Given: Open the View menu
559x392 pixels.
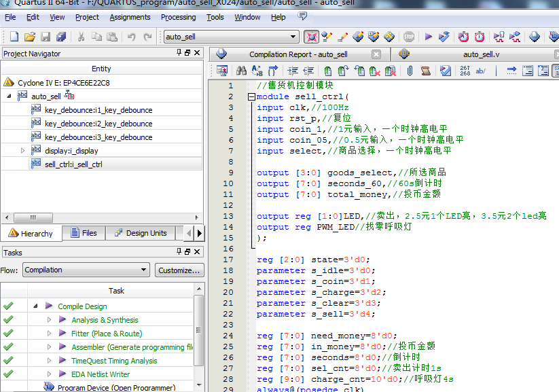Looking at the screenshot, I should click(57, 17).
